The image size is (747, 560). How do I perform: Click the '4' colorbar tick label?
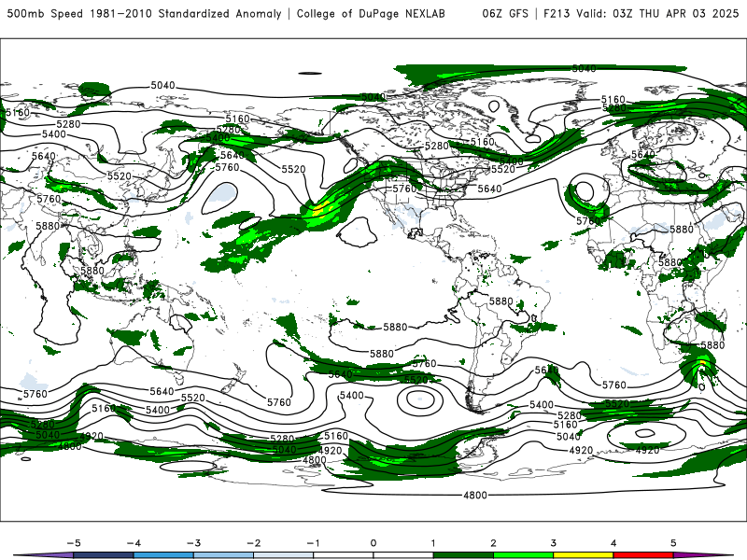(x=613, y=543)
